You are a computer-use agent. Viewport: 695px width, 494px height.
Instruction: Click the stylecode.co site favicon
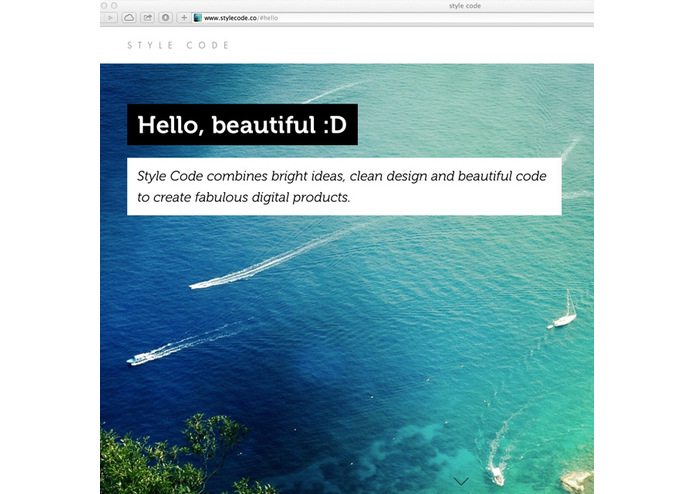198,18
